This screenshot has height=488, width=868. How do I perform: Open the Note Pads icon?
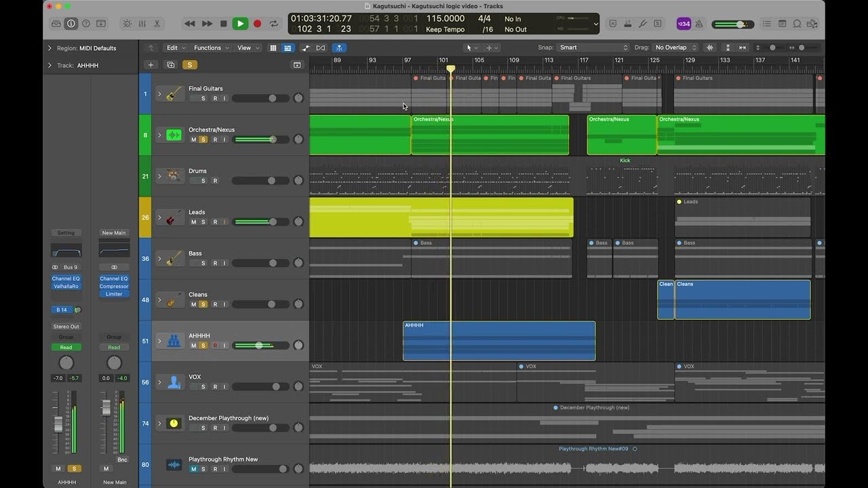tap(782, 24)
